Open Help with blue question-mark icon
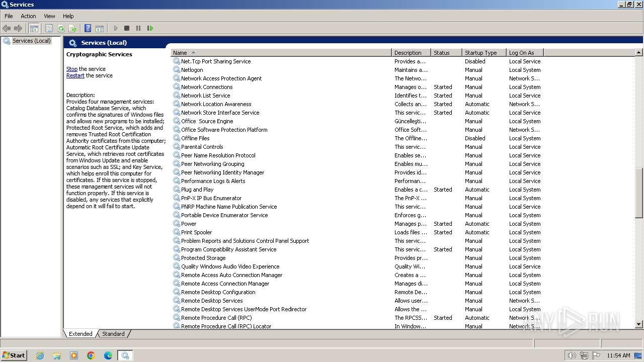Viewport: 644px width, 362px height. pyautogui.click(x=88, y=28)
